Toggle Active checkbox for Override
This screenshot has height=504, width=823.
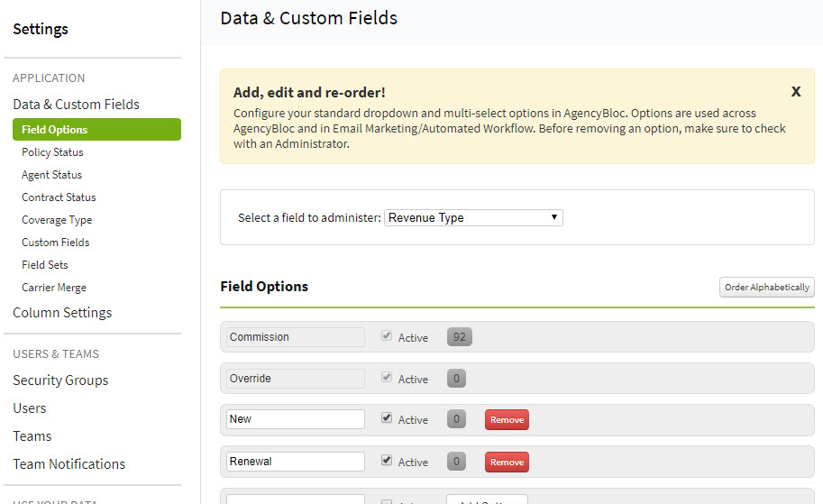point(387,378)
